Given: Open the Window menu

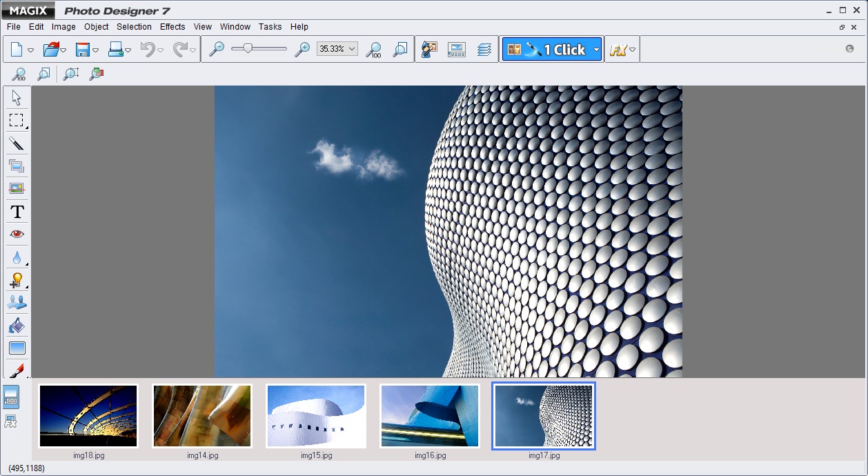Looking at the screenshot, I should (235, 27).
